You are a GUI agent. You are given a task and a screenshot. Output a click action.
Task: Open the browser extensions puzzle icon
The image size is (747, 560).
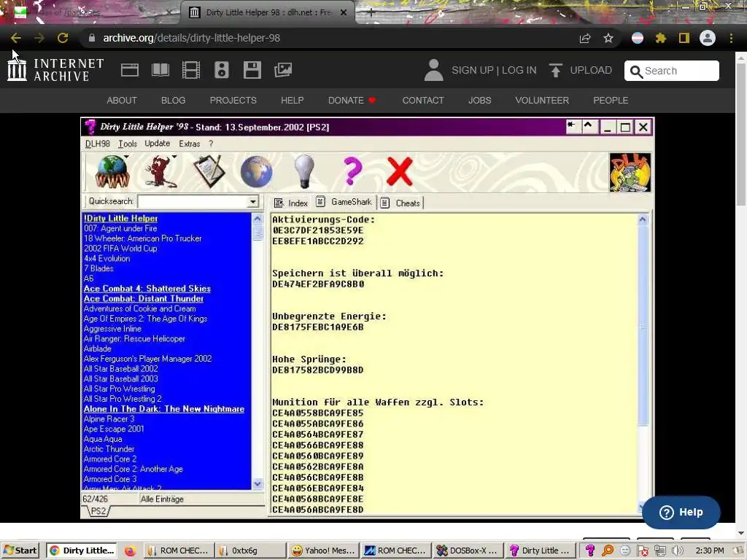pos(661,38)
